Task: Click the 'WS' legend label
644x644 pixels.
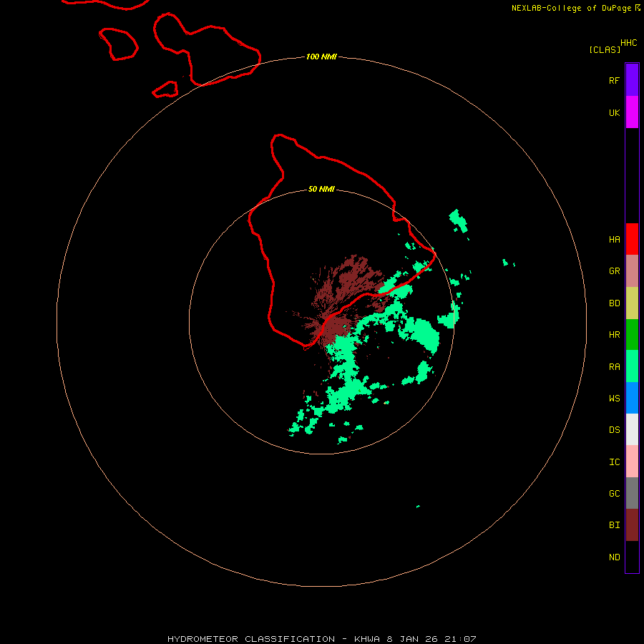Action: pos(614,399)
